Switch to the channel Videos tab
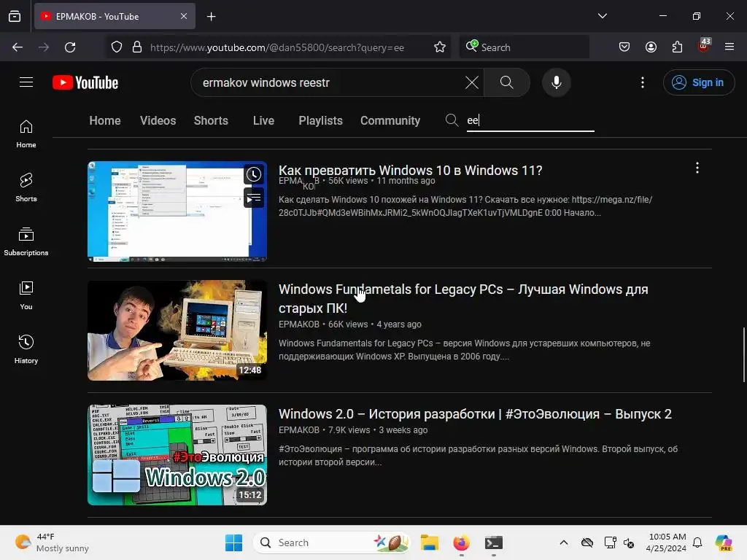 click(158, 120)
